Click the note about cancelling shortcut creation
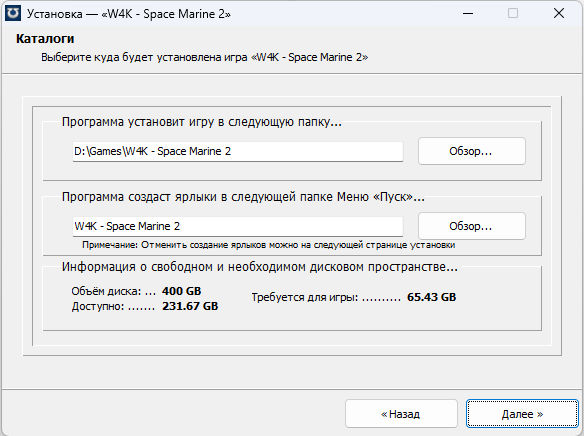This screenshot has height=436, width=584. [269, 245]
